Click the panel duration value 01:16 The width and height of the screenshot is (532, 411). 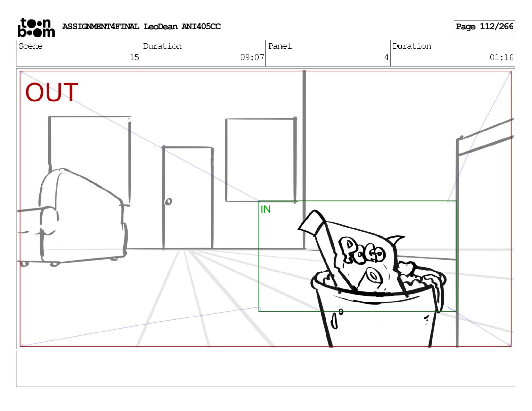(x=501, y=57)
